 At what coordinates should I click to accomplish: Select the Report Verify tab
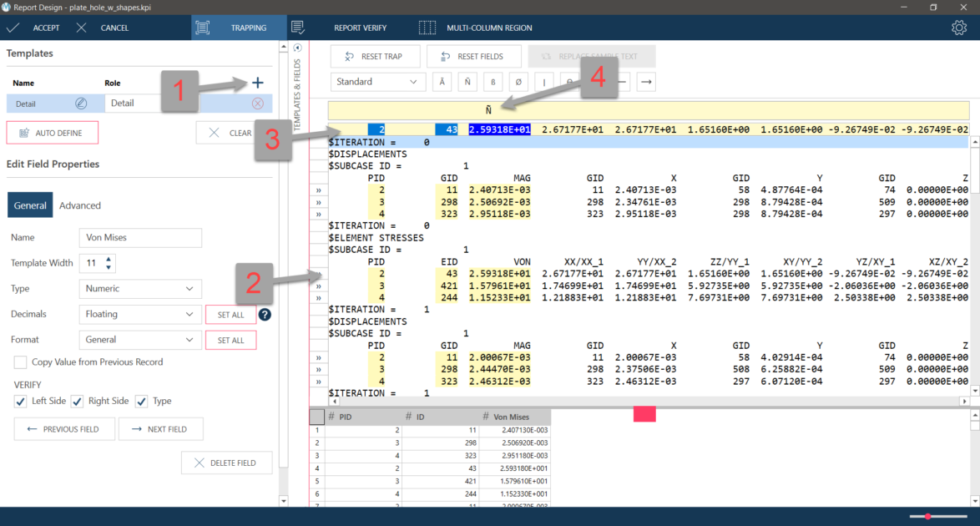360,28
